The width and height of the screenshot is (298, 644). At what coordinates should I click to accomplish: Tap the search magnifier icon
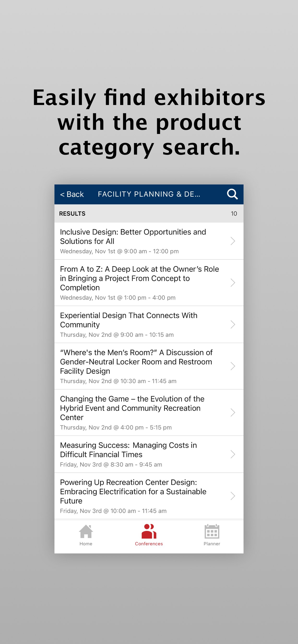[232, 194]
